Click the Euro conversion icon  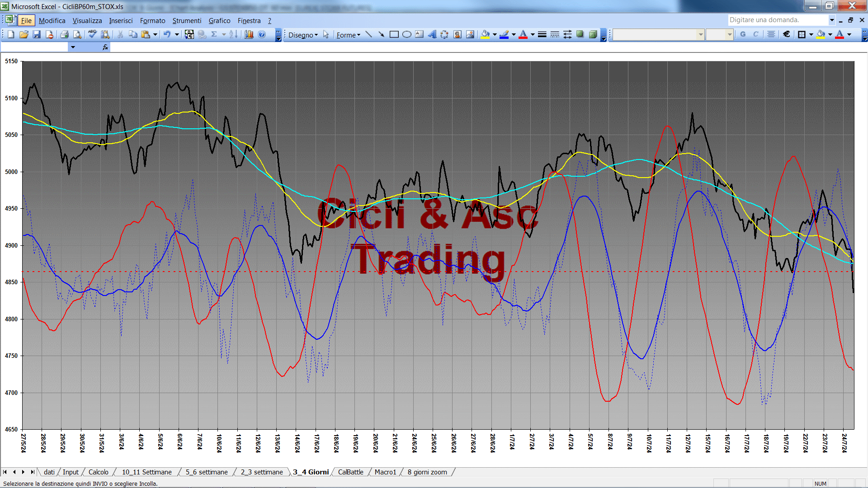189,34
